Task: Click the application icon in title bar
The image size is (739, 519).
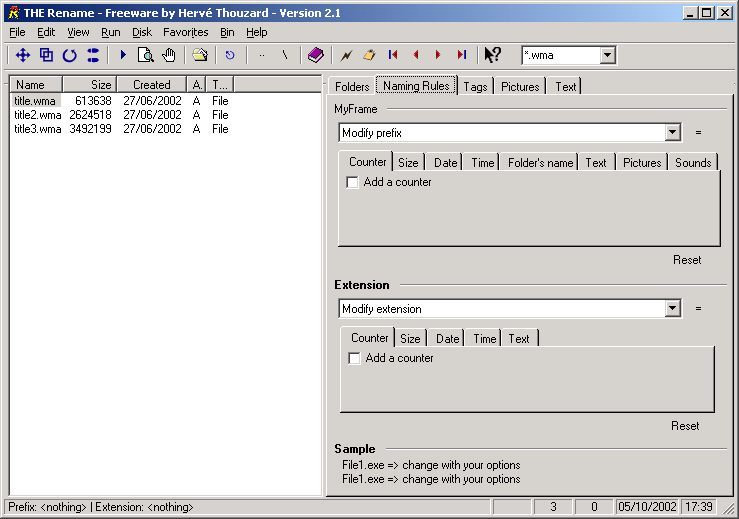Action: point(14,13)
